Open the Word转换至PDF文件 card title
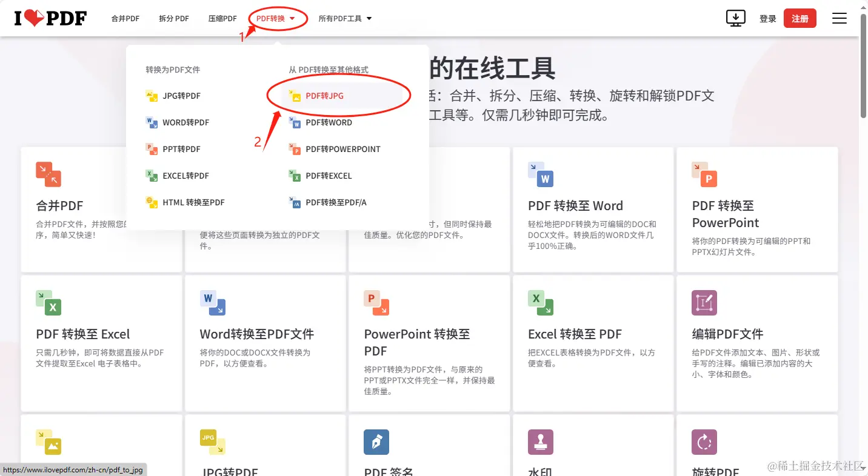Image resolution: width=868 pixels, height=476 pixels. 257,334
